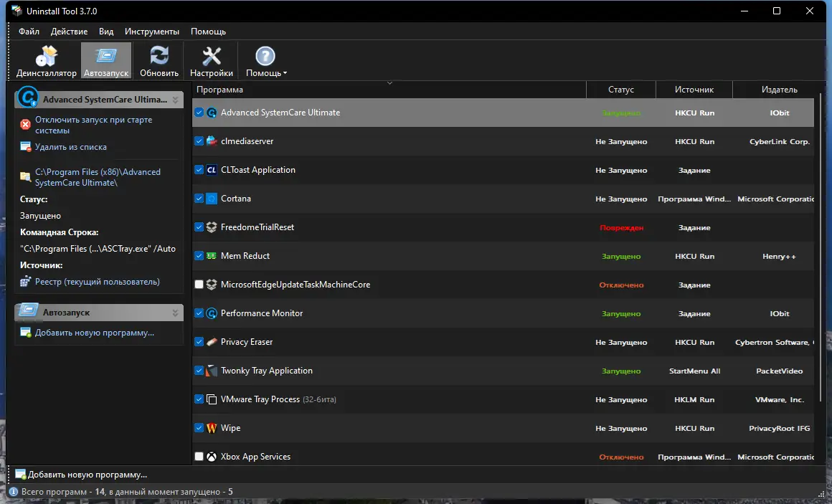
Task: Open the Деинсталлятор toolbar icon
Action: [x=46, y=57]
